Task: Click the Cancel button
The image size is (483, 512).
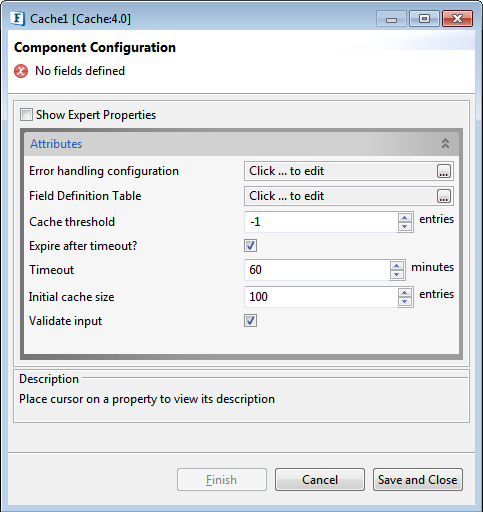Action: click(320, 480)
